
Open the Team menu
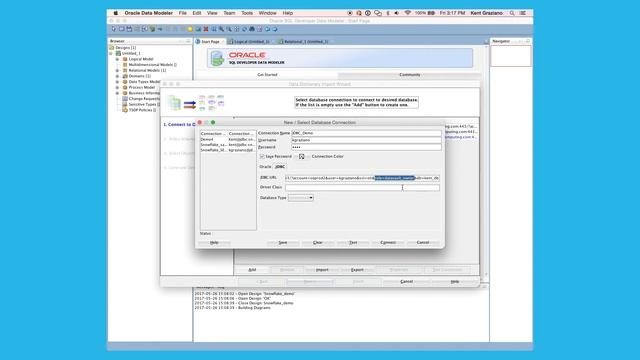(x=229, y=13)
